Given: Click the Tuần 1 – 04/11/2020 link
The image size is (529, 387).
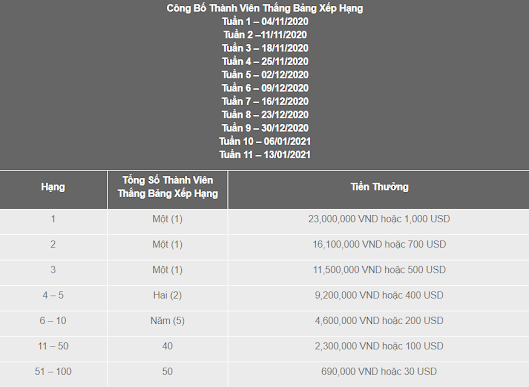Looking at the screenshot, I should click(x=265, y=22).
